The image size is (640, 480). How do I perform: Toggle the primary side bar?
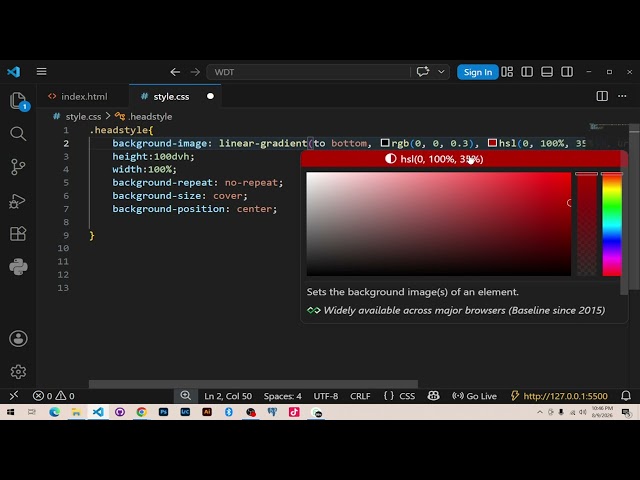(527, 72)
